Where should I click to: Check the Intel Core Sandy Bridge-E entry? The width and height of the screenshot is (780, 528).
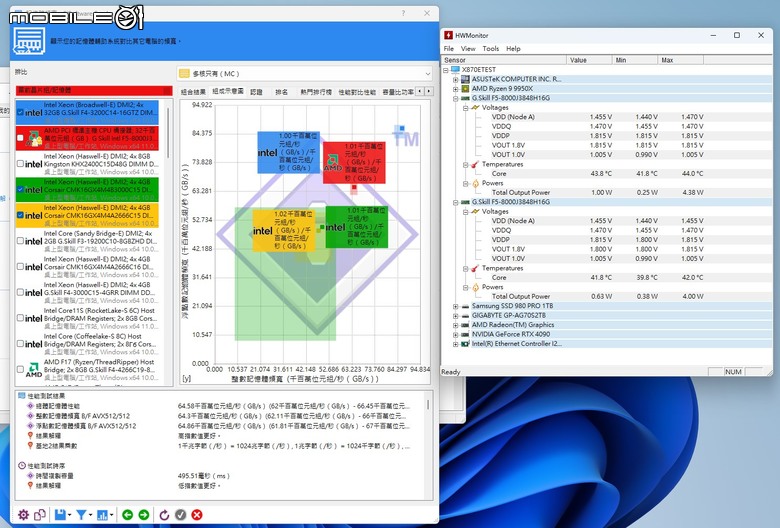click(20, 241)
